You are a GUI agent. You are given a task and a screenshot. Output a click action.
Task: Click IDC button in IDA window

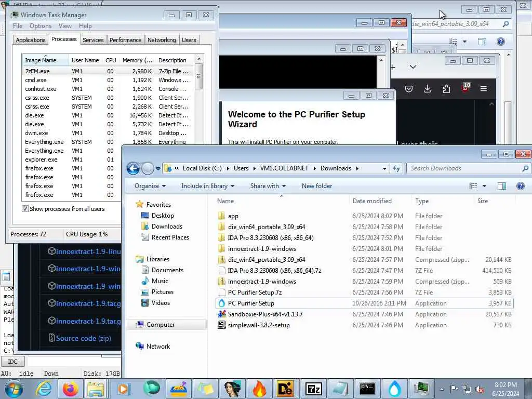point(12,362)
